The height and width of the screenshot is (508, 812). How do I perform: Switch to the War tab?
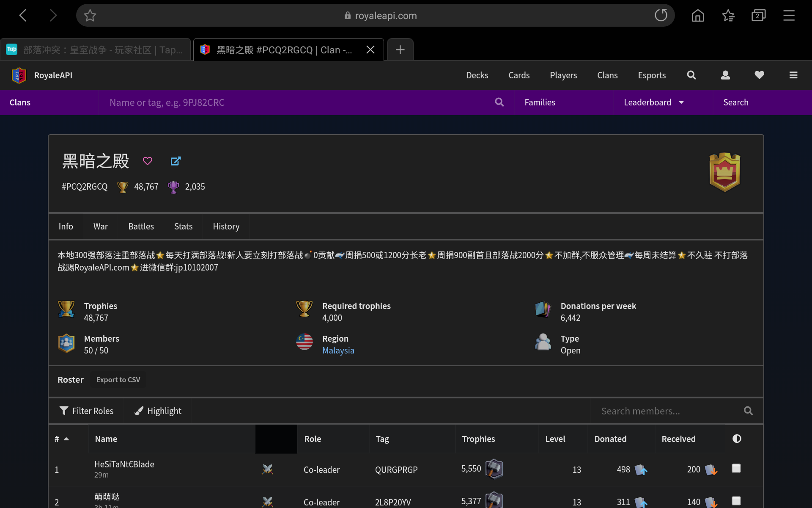point(100,226)
